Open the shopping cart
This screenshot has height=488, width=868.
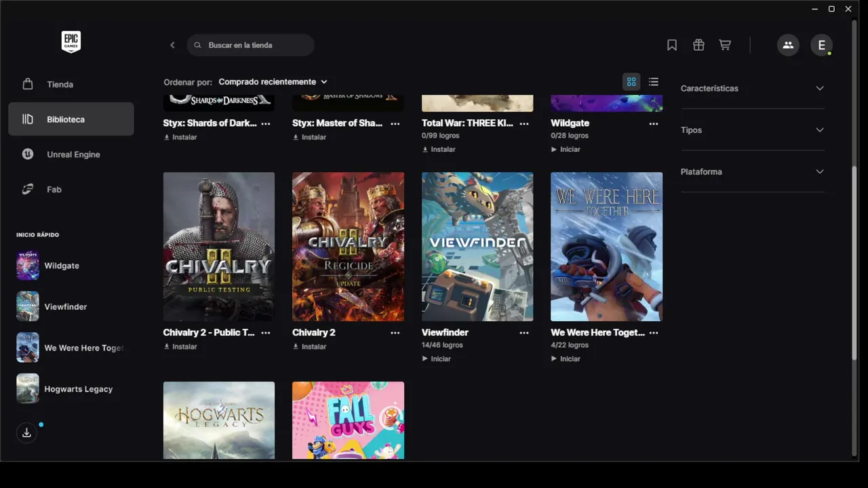tap(725, 45)
